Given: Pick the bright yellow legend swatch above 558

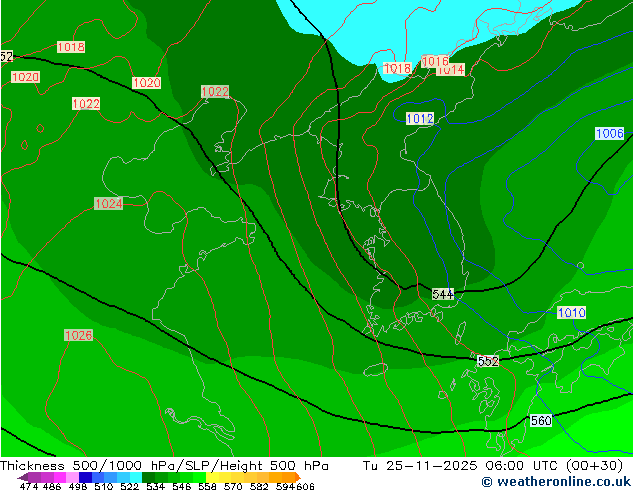Looking at the screenshot, I should (212, 477).
